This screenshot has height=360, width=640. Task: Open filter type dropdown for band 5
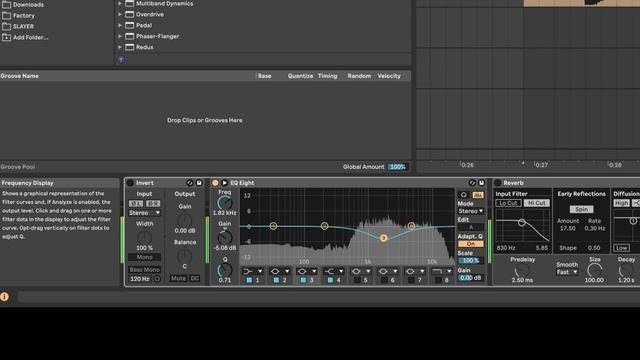pos(360,271)
